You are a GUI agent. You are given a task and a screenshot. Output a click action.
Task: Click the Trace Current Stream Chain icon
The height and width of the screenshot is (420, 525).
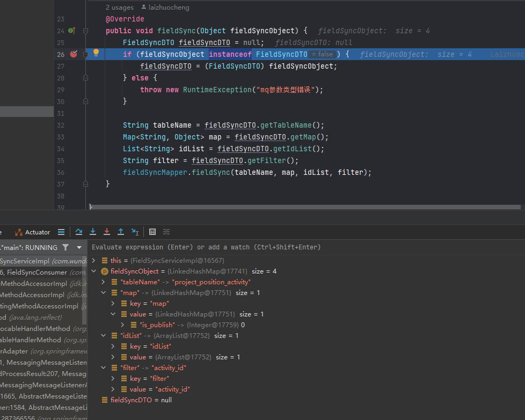166,232
